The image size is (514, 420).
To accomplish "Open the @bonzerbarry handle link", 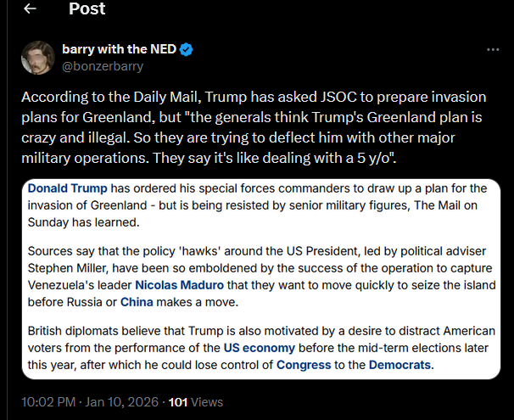I will [x=103, y=65].
